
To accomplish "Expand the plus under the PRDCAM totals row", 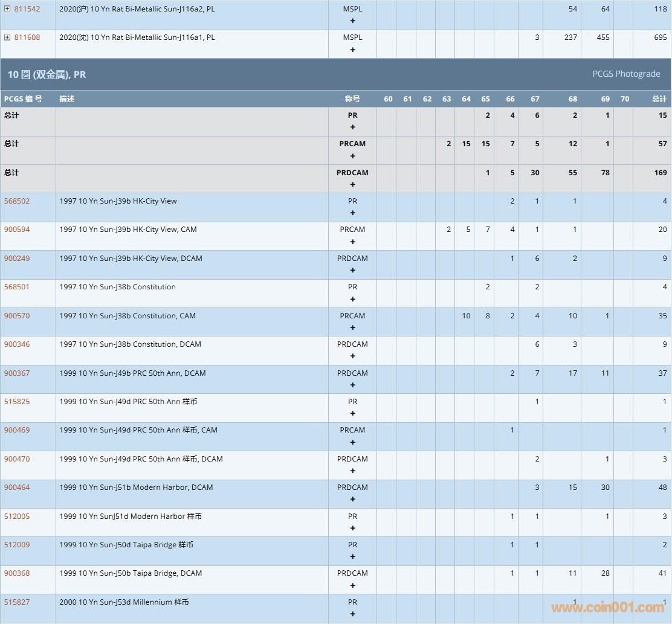I will [x=353, y=185].
